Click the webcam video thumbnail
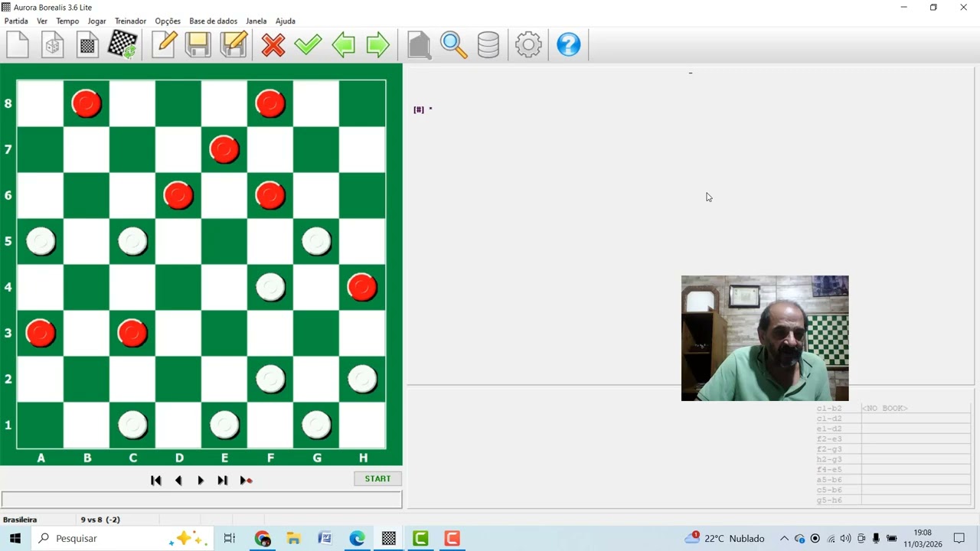 tap(765, 338)
